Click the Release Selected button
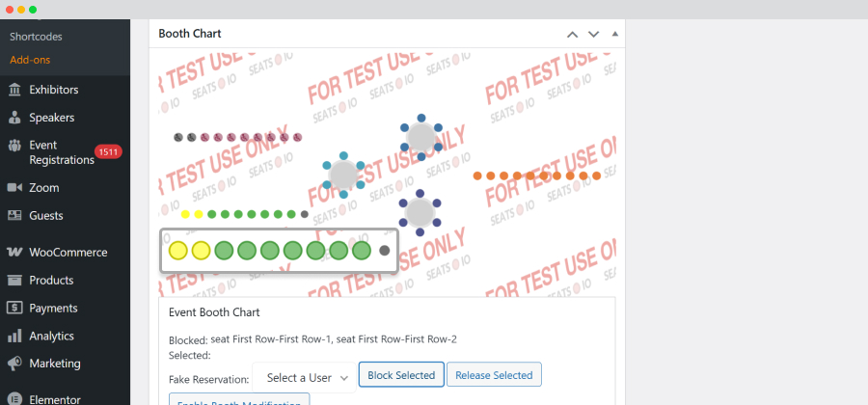868x405 pixels. pos(494,375)
